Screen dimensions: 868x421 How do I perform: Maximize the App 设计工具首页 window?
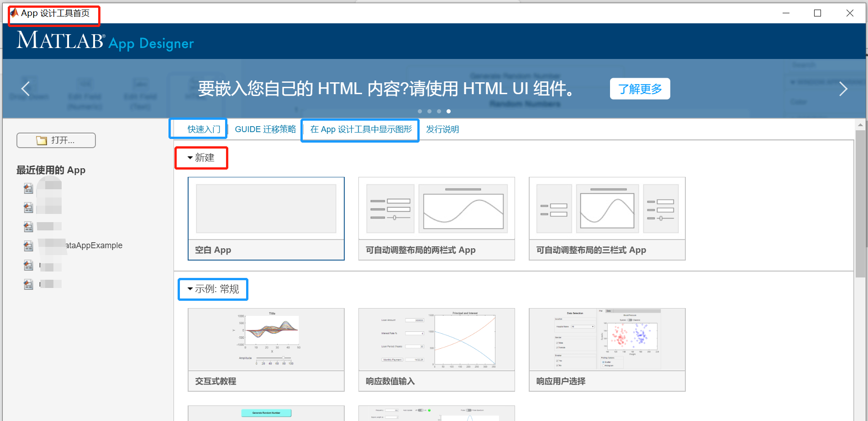[817, 13]
